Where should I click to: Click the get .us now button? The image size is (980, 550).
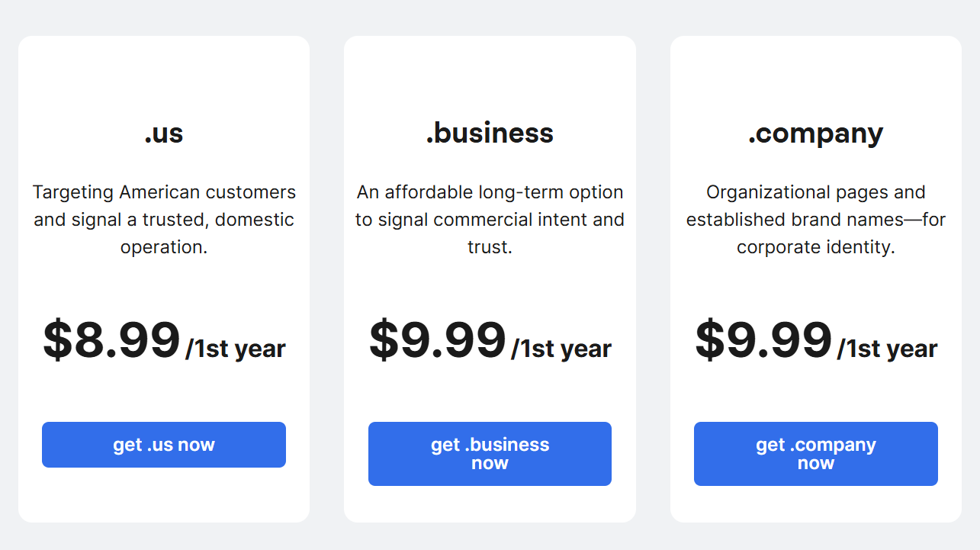point(163,444)
